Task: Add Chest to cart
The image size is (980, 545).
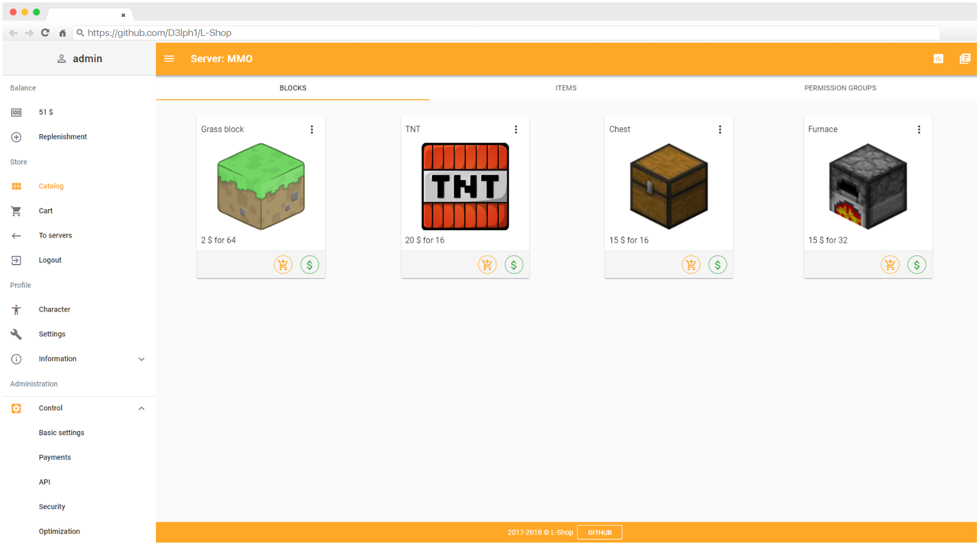Action: (x=691, y=265)
